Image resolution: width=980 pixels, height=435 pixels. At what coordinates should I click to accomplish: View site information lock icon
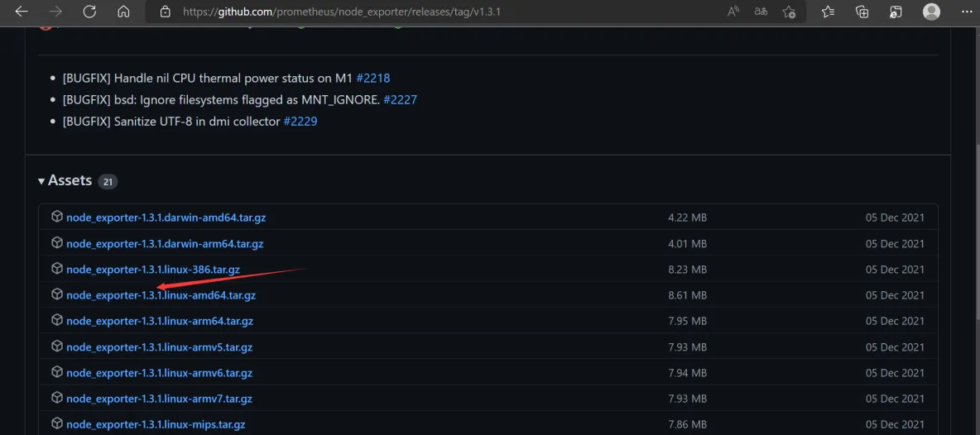click(x=165, y=12)
